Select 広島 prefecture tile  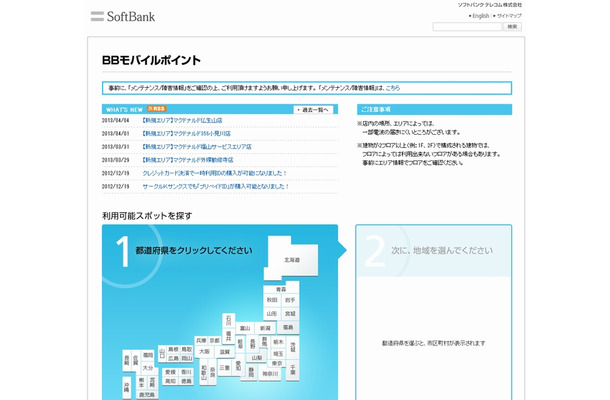pos(174,358)
